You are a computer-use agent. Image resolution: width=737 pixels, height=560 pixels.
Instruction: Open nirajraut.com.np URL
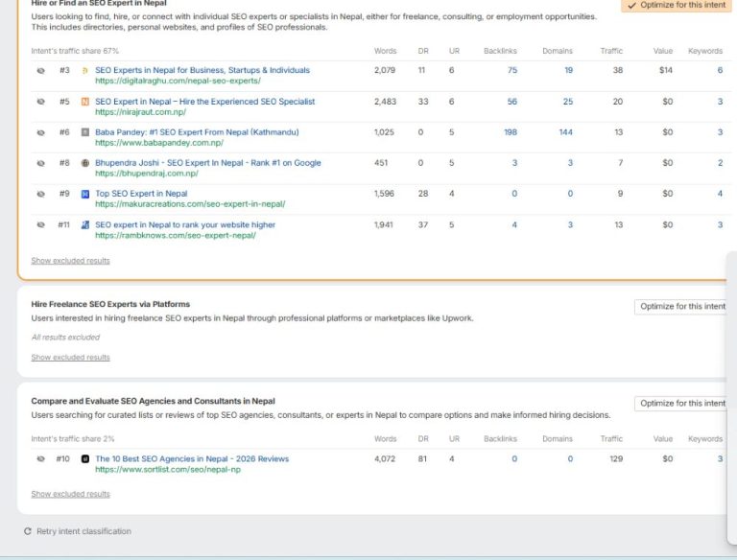click(140, 112)
